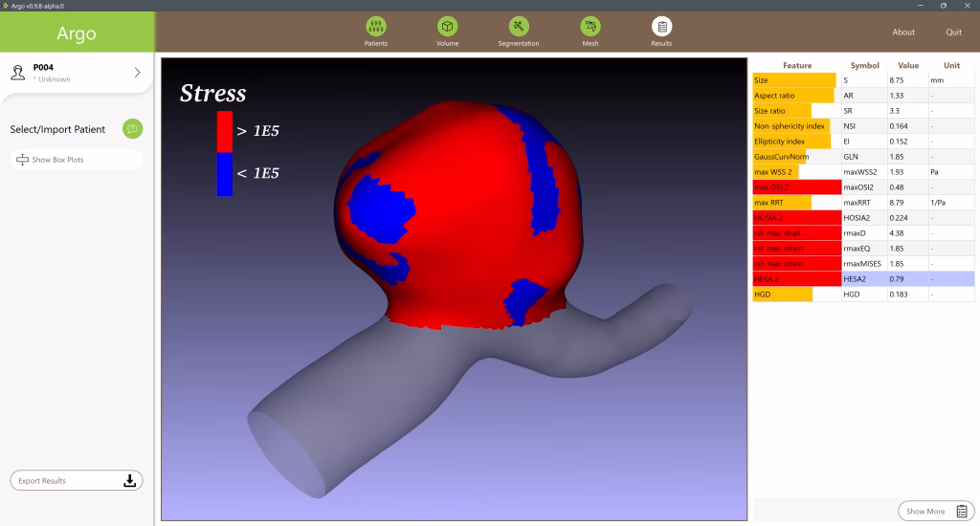Click the box plot icon beside Show Box Plots
The width and height of the screenshot is (980, 526).
[23, 160]
